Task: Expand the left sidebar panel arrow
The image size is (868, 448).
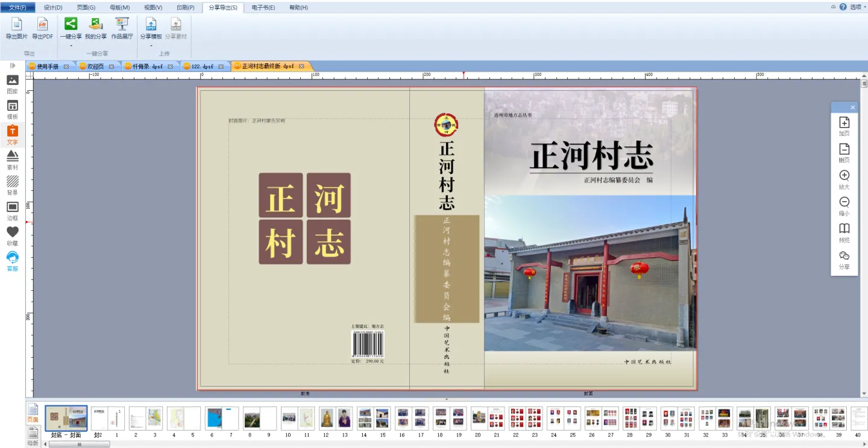Action: click(x=12, y=65)
